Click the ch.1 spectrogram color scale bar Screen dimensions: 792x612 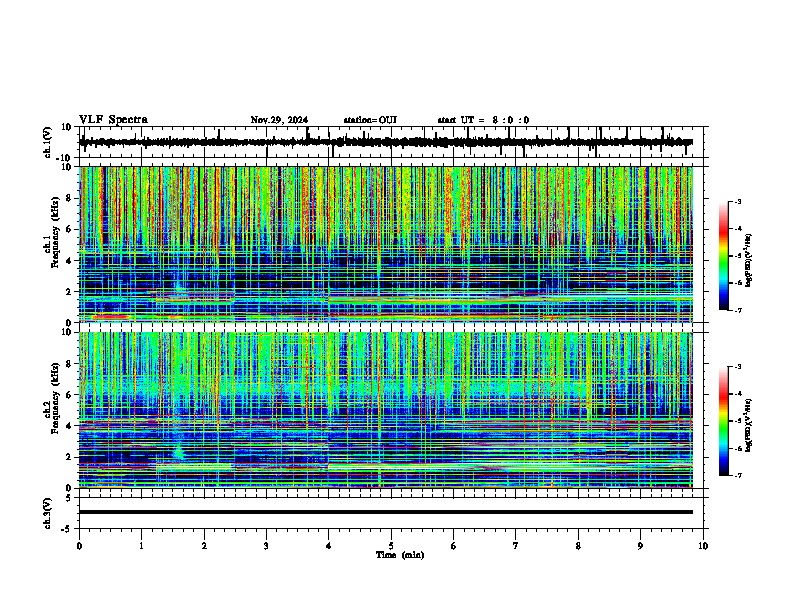724,256
